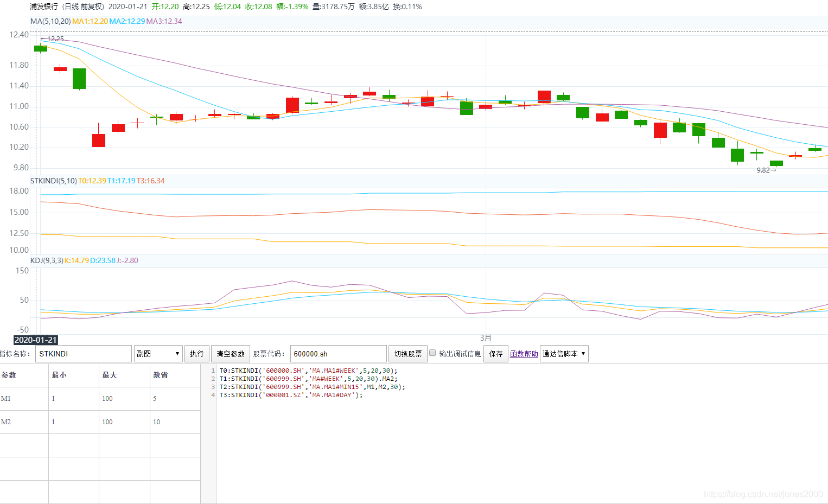The height and width of the screenshot is (504, 828).
Task: Click the 清空参数 button
Action: [231, 354]
